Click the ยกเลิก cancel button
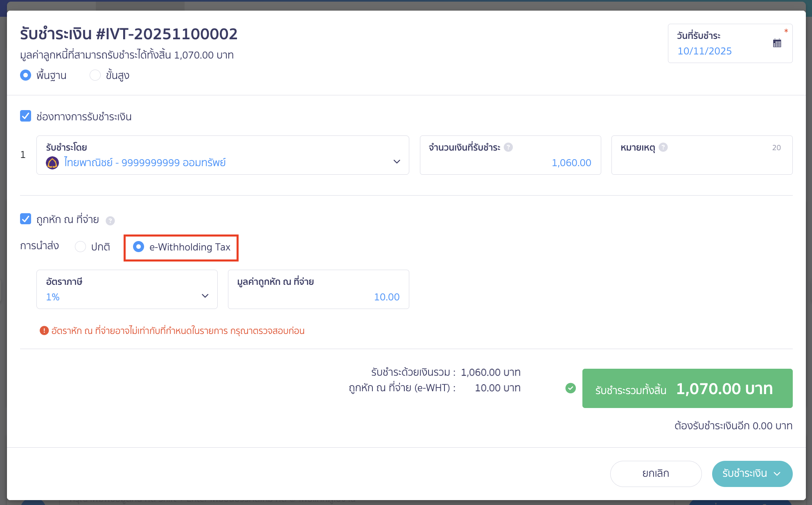Screen dimensions: 812x505 tap(655, 473)
